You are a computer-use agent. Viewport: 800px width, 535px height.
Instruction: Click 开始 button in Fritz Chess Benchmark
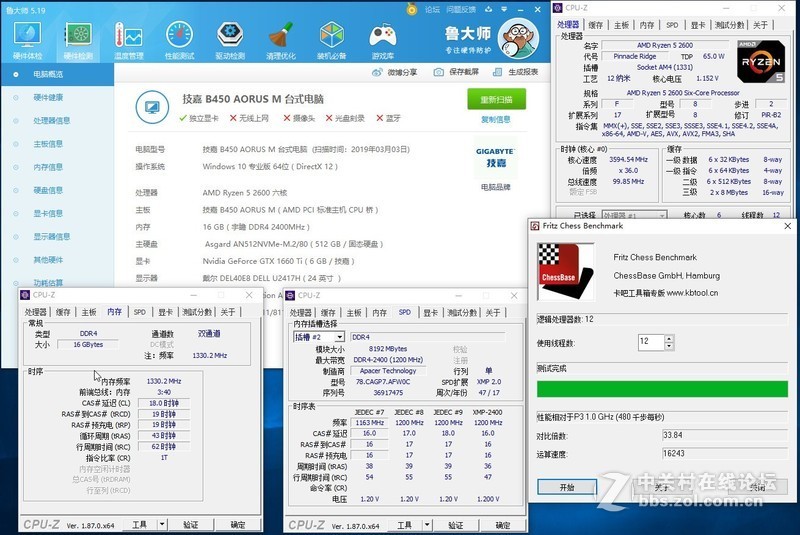pos(567,487)
